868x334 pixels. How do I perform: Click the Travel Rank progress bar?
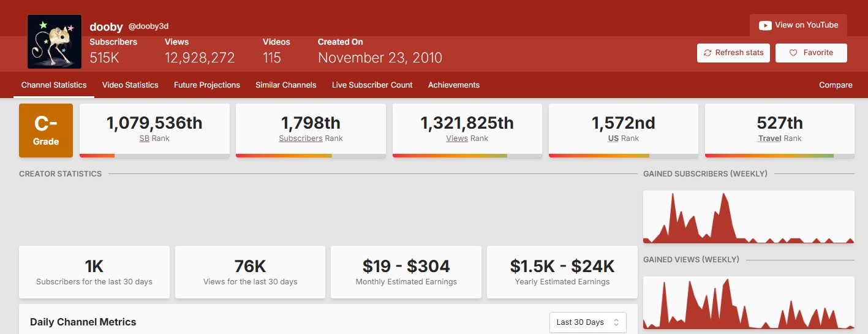(x=780, y=156)
